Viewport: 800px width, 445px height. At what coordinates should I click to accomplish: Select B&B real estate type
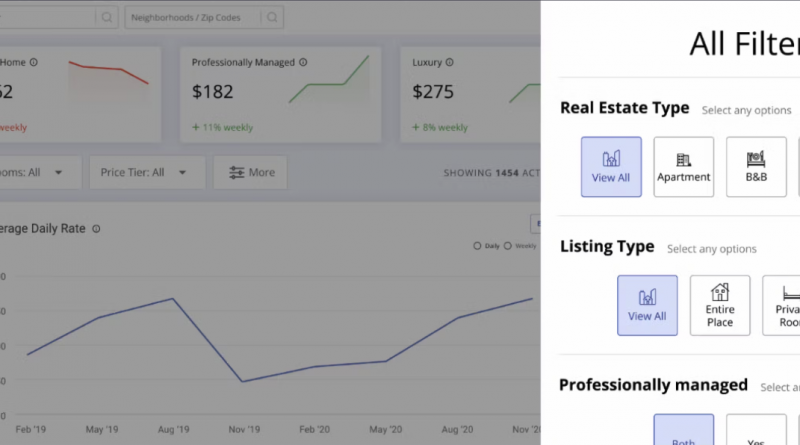(756, 167)
